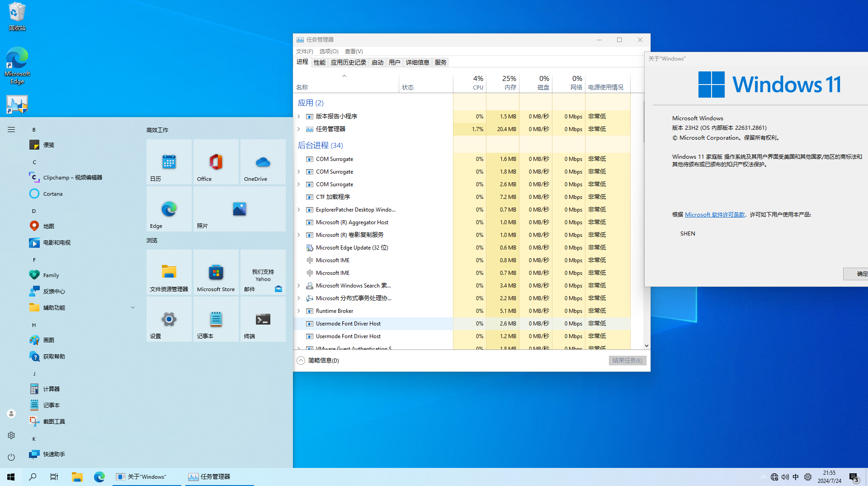Open the Recycle Bin desktop icon

pos(17,17)
